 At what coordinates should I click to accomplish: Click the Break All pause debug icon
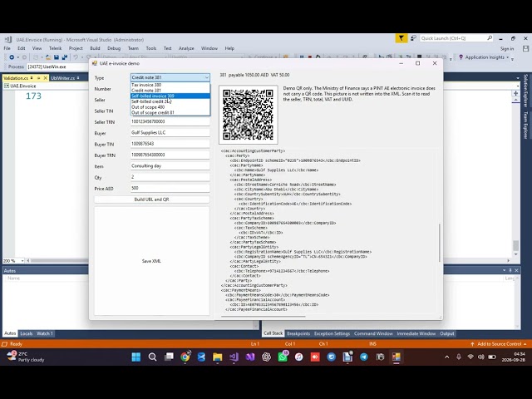[302, 57]
